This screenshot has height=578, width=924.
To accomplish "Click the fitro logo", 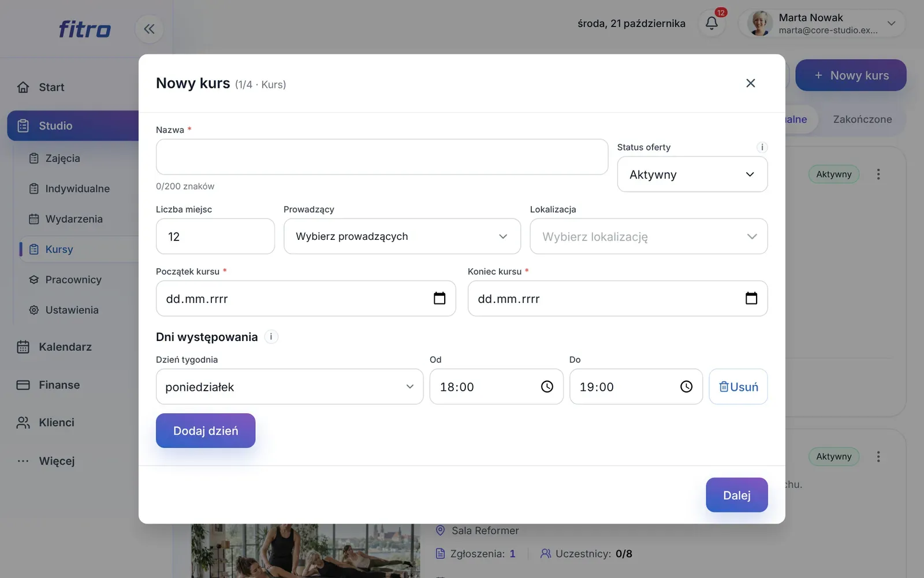I will point(84,29).
